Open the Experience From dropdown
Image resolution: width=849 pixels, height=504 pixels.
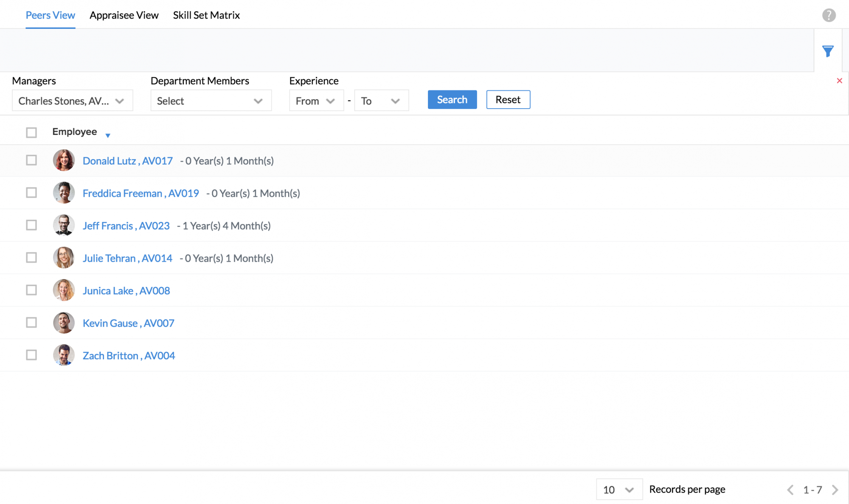(316, 101)
